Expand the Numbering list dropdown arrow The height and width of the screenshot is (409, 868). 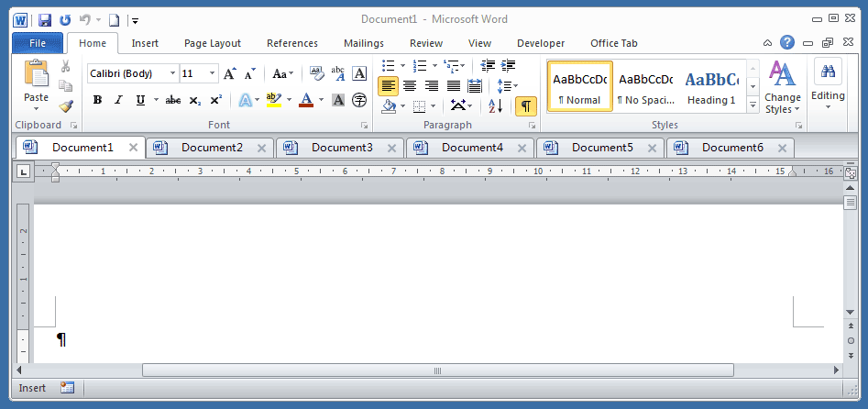click(x=434, y=65)
